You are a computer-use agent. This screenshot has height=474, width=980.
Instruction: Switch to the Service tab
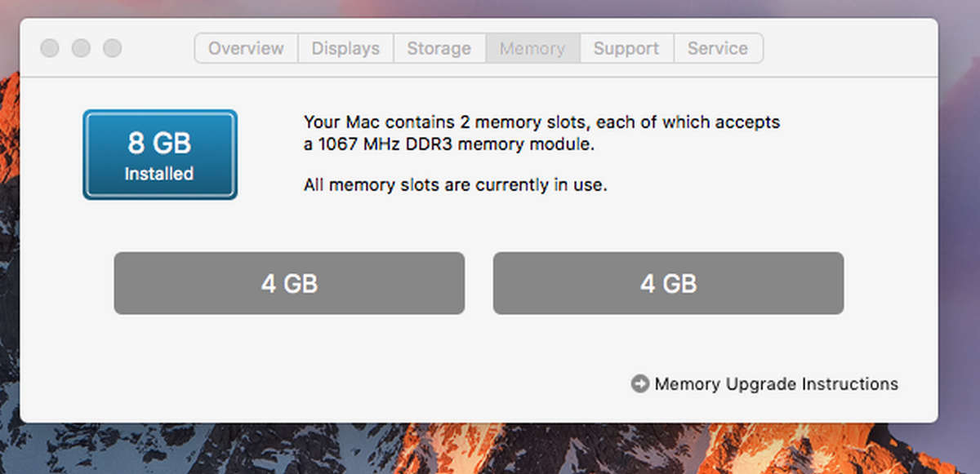pyautogui.click(x=718, y=48)
